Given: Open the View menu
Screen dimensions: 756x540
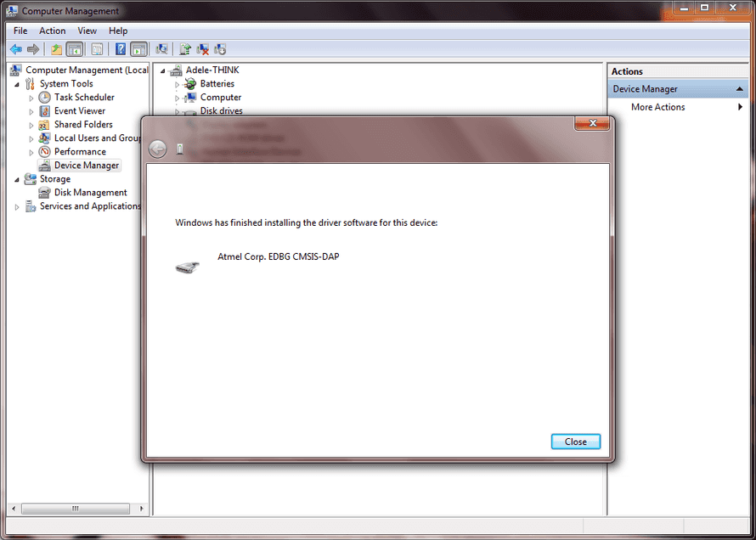Looking at the screenshot, I should pyautogui.click(x=87, y=31).
